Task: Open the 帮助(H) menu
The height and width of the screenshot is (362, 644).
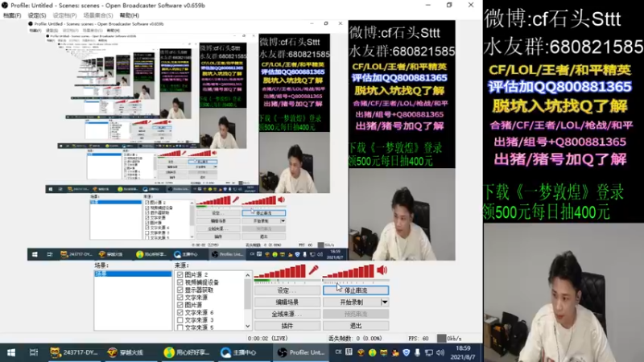Action: 130,15
